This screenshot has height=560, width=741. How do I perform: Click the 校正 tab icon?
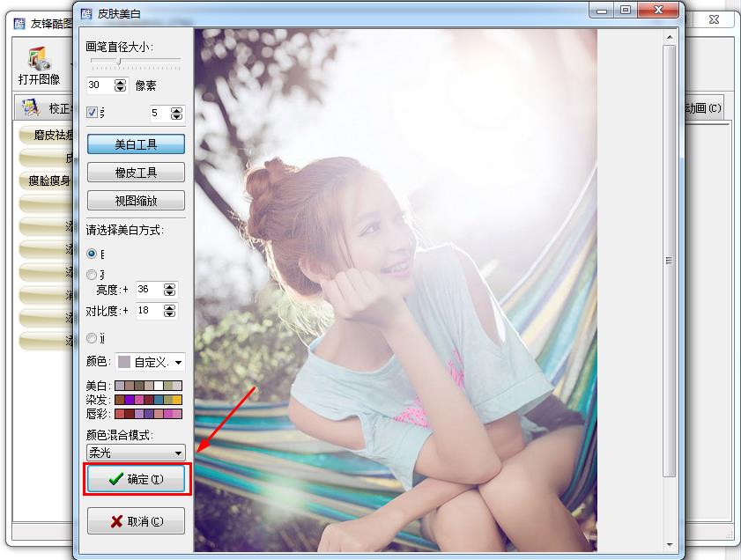point(32,107)
